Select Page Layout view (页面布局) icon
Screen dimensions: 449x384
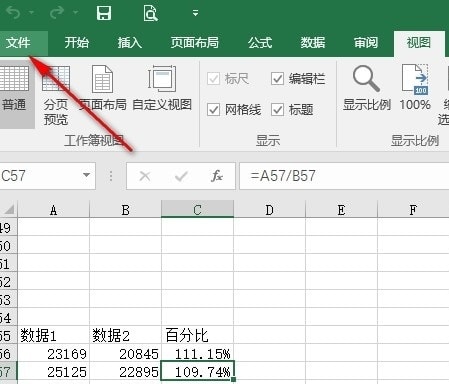pos(103,88)
